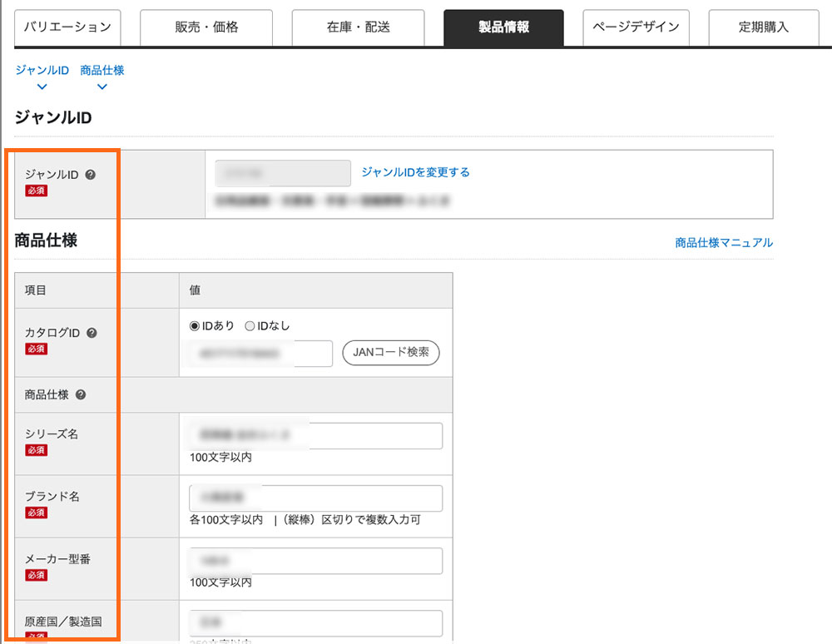This screenshot has height=644, width=832.
Task: Select the IDなし radio button
Action: [x=250, y=326]
